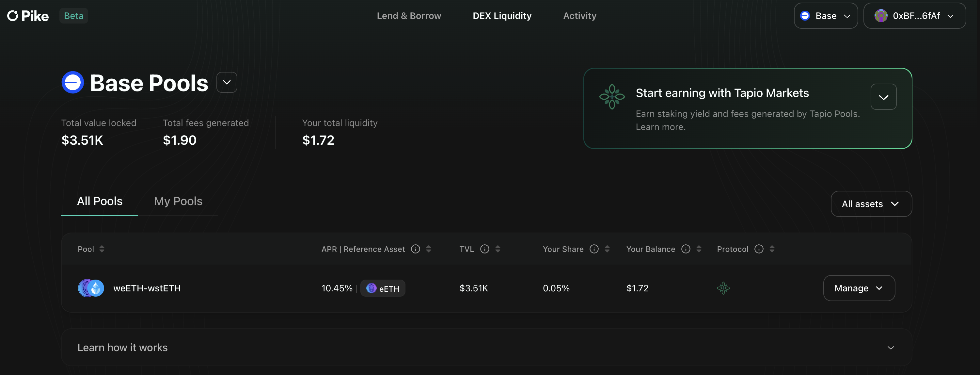The height and width of the screenshot is (375, 980).
Task: Open the Base network selector
Action: coord(825,16)
